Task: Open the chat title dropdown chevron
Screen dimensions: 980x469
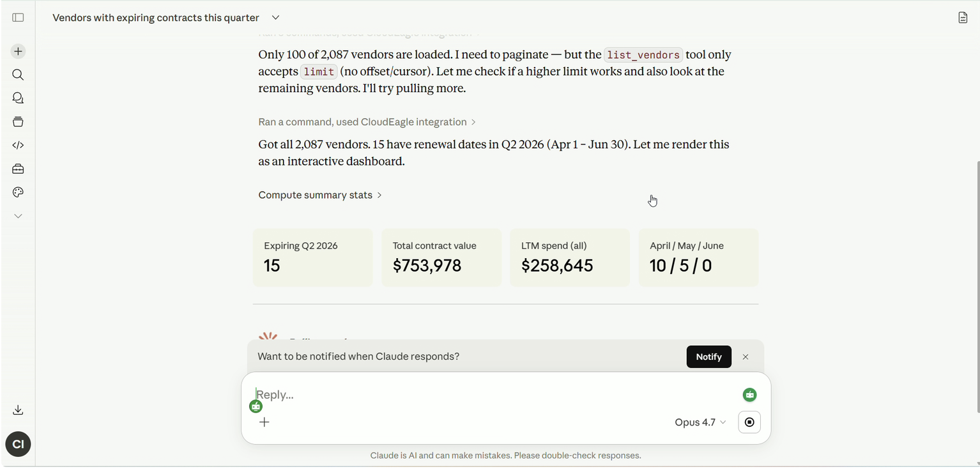Action: (275, 17)
